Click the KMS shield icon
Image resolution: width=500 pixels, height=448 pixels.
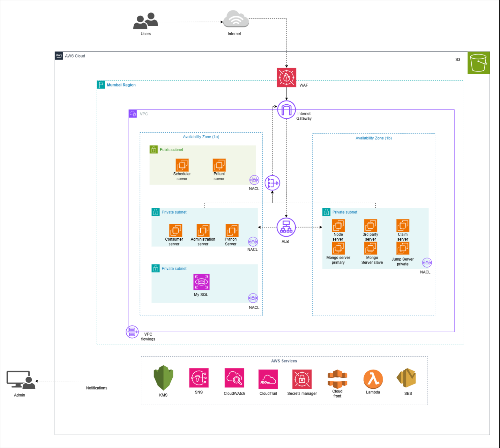(x=163, y=378)
